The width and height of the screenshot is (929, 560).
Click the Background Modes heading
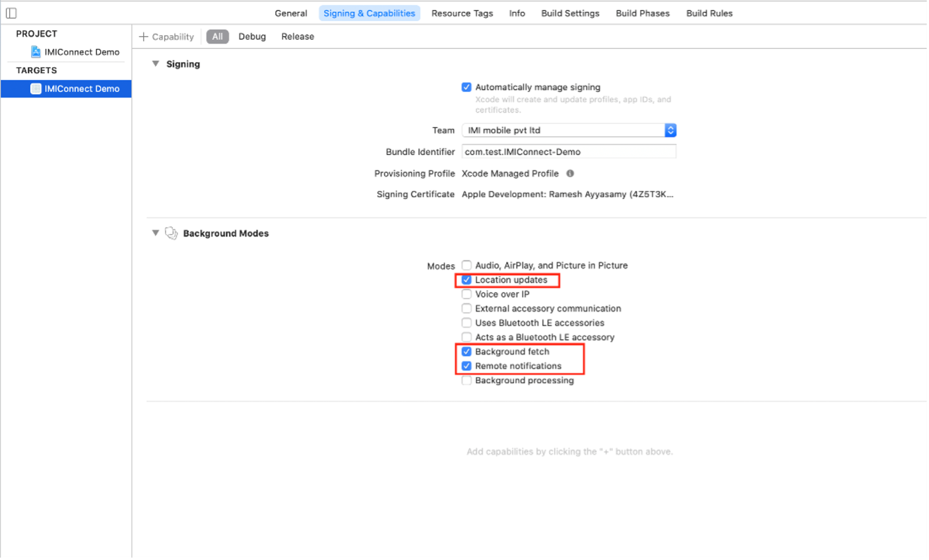226,233
